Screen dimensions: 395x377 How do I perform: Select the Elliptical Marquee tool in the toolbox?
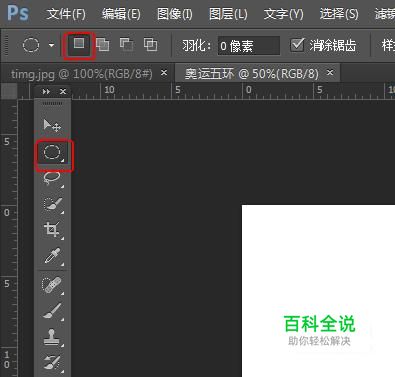click(x=52, y=152)
